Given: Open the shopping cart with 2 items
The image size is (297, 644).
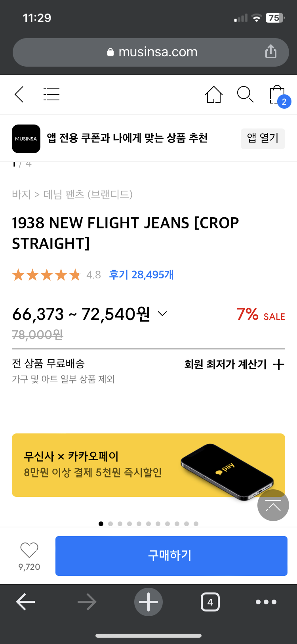Looking at the screenshot, I should point(278,95).
